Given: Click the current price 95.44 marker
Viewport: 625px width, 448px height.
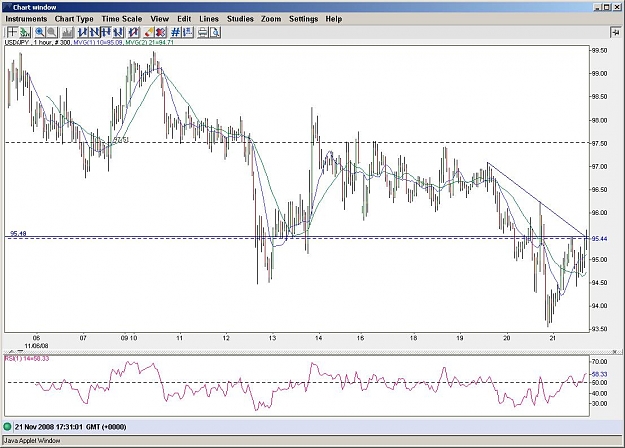Looking at the screenshot, I should point(599,239).
